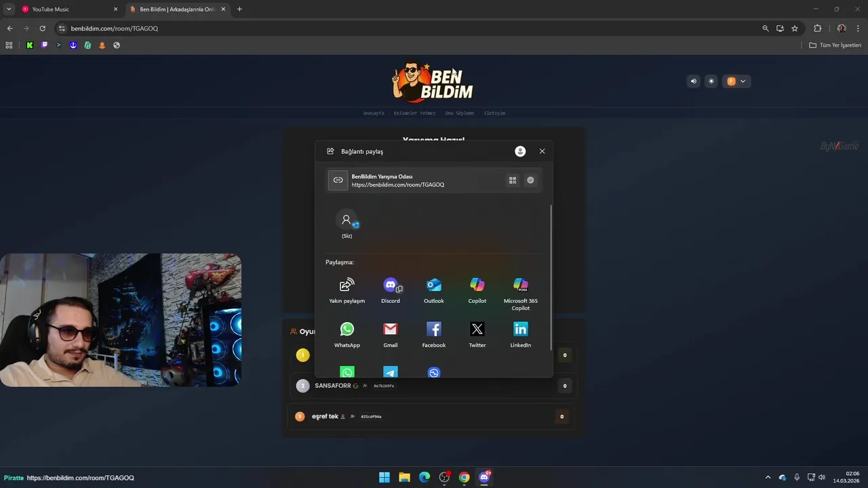Open Chrome profile avatar

click(842, 28)
